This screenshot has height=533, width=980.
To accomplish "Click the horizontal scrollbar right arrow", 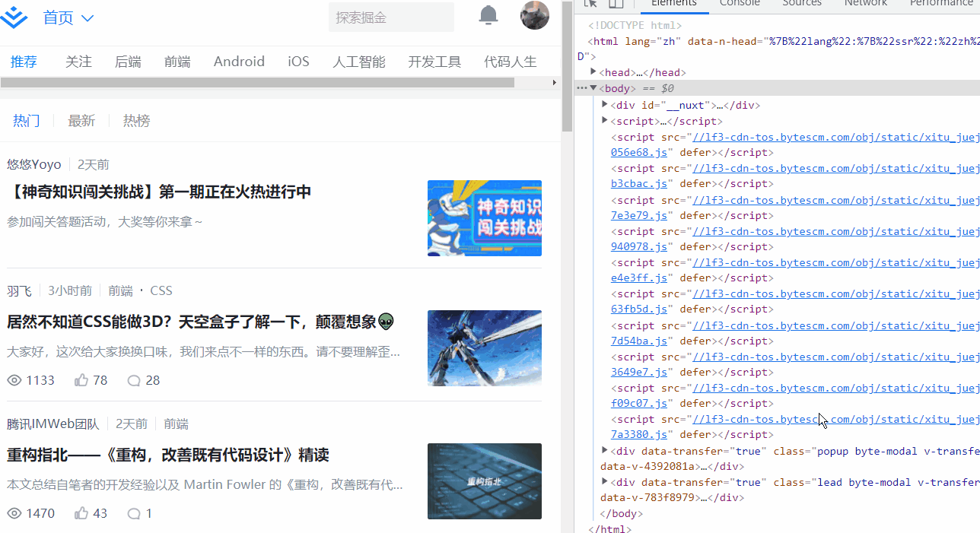I will (554, 82).
